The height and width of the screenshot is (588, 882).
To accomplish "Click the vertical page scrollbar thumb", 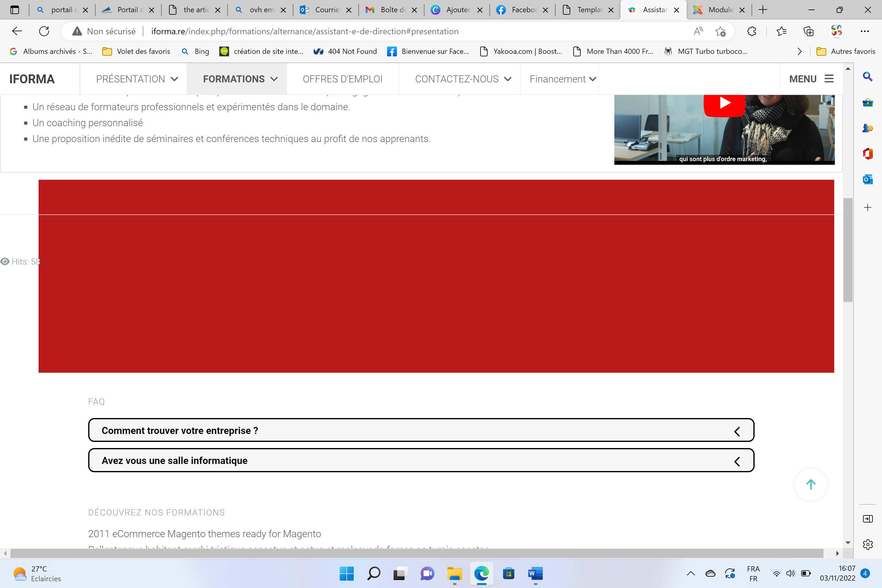I will click(x=847, y=249).
